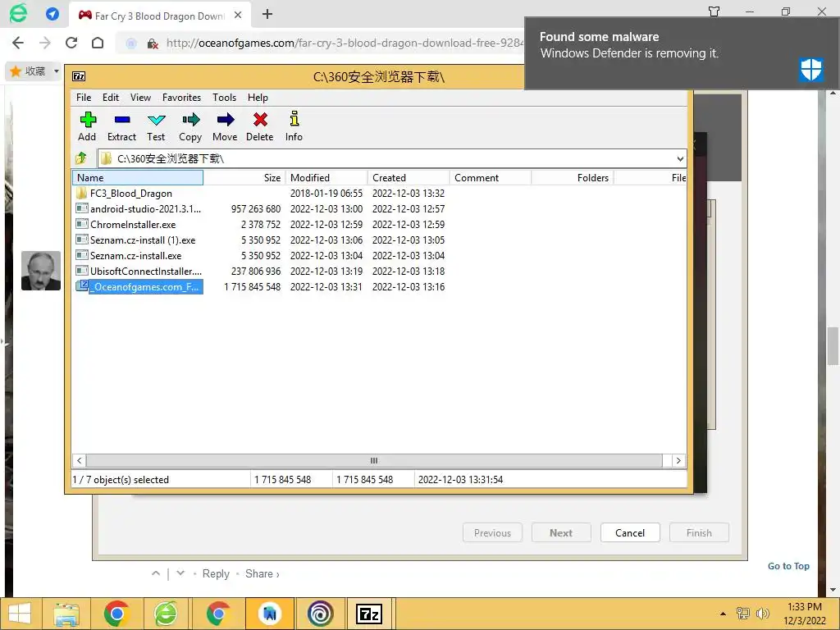Click the horizontal scrollbar left arrow
Viewport: 840px width, 630px height.
[80, 460]
